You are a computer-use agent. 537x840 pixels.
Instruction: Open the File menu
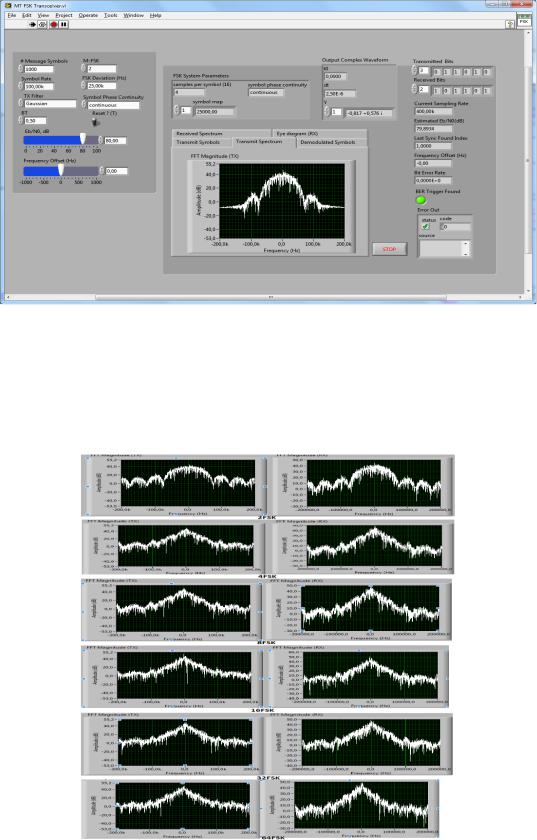(x=12, y=16)
